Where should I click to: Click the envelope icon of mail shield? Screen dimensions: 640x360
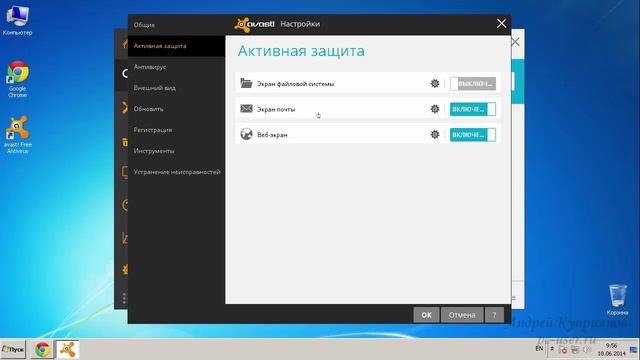tap(246, 109)
